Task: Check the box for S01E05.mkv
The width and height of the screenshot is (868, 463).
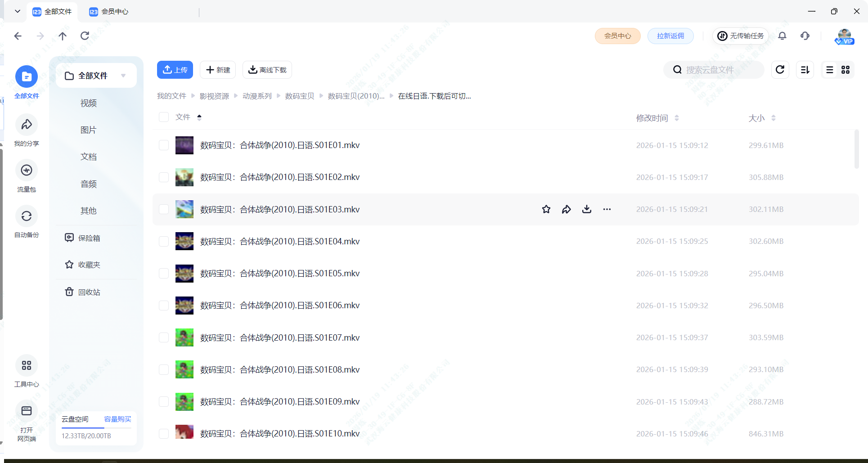Action: [x=164, y=274]
